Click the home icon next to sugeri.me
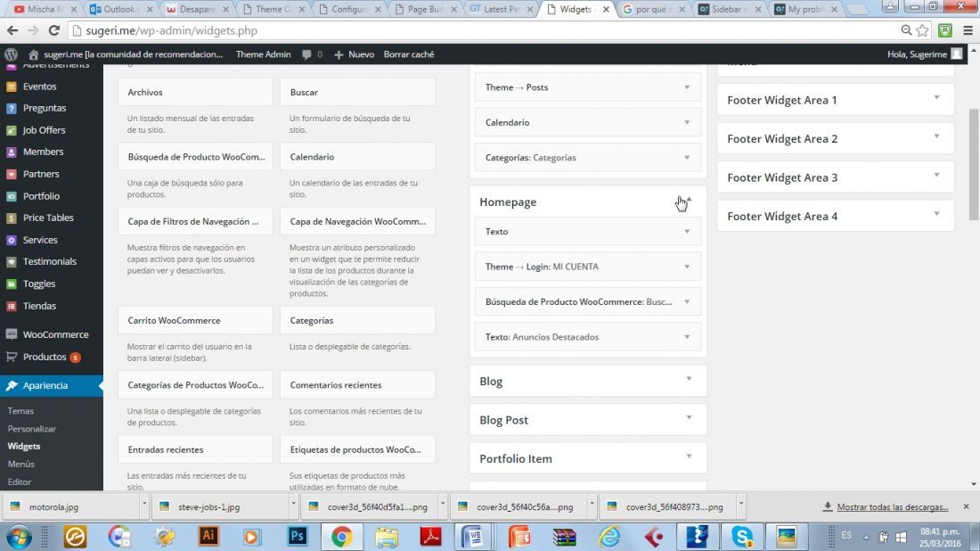This screenshot has width=980, height=551. pos(34,54)
